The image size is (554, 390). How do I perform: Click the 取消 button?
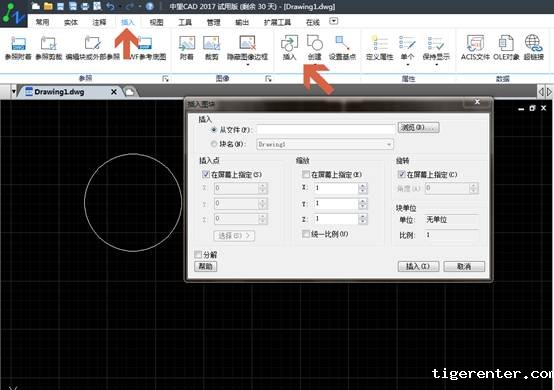pos(464,266)
